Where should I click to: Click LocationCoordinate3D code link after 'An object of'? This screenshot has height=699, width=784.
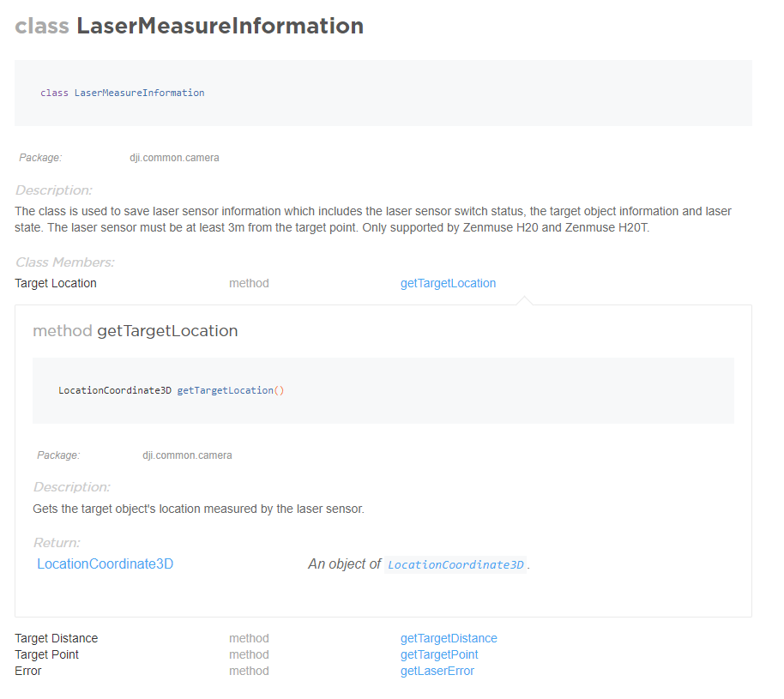click(455, 565)
